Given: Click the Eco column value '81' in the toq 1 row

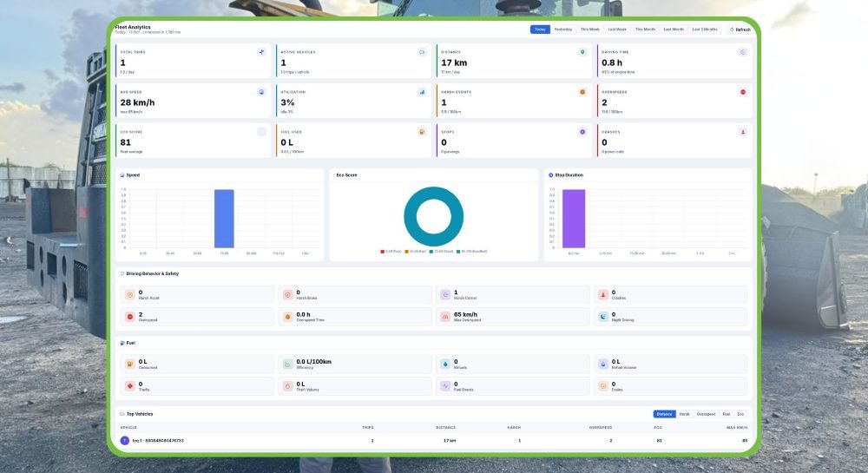Looking at the screenshot, I should (659, 441).
